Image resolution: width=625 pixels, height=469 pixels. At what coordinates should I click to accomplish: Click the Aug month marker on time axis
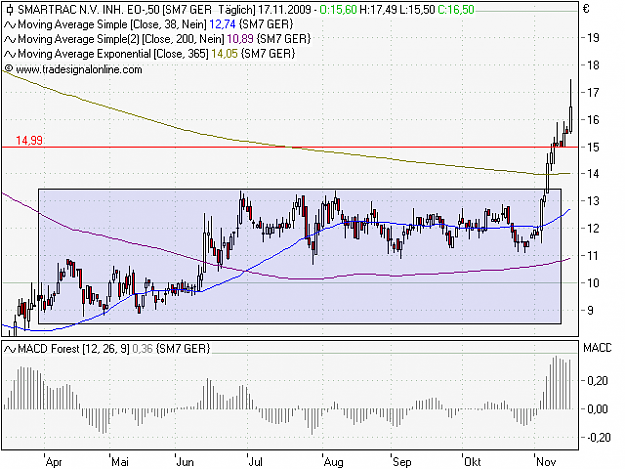(334, 462)
